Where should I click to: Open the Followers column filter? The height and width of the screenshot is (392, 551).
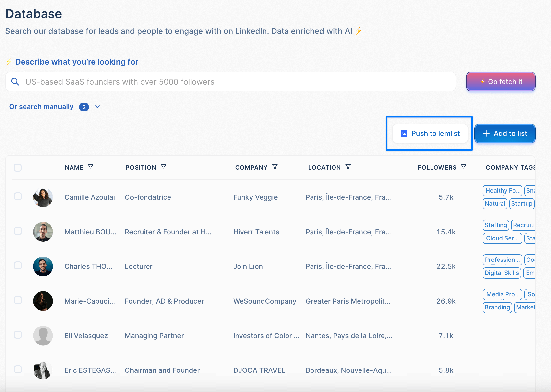pyautogui.click(x=464, y=167)
